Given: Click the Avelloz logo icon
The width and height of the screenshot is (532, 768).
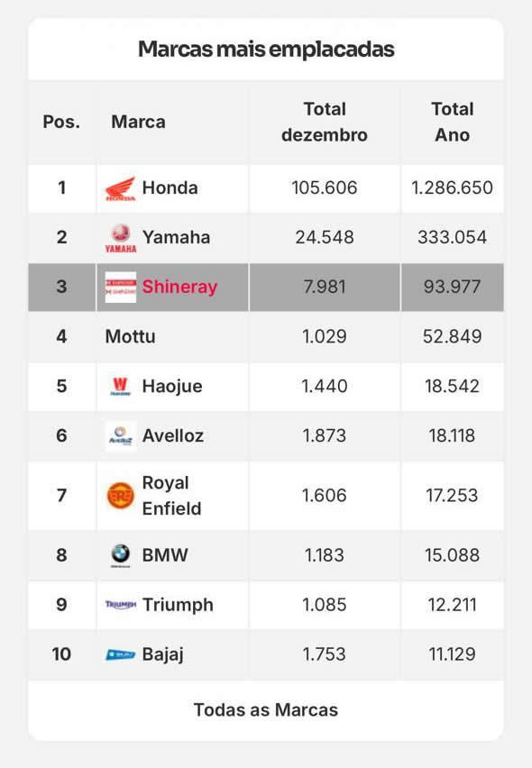Looking at the screenshot, I should (121, 436).
